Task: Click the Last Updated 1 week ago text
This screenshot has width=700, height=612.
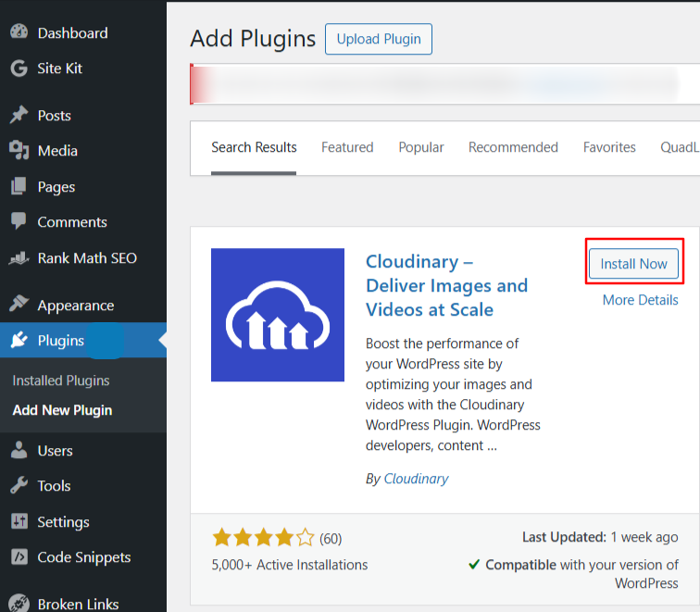Action: (600, 537)
